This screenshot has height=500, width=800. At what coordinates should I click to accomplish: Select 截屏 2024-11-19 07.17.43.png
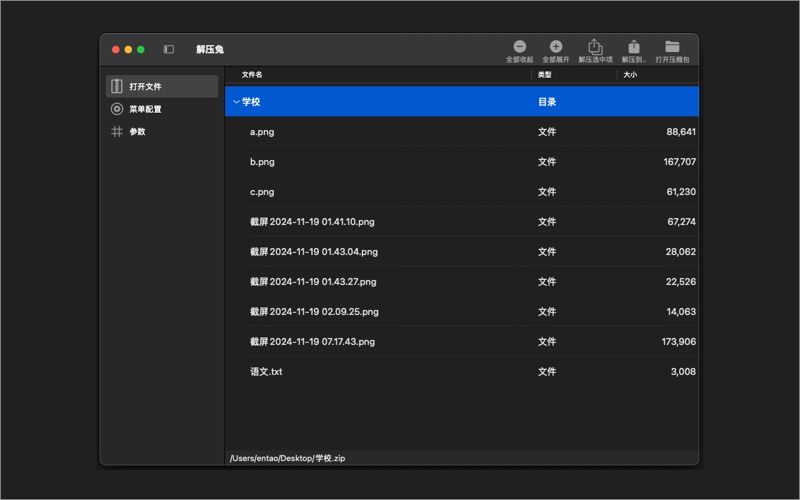tap(312, 341)
